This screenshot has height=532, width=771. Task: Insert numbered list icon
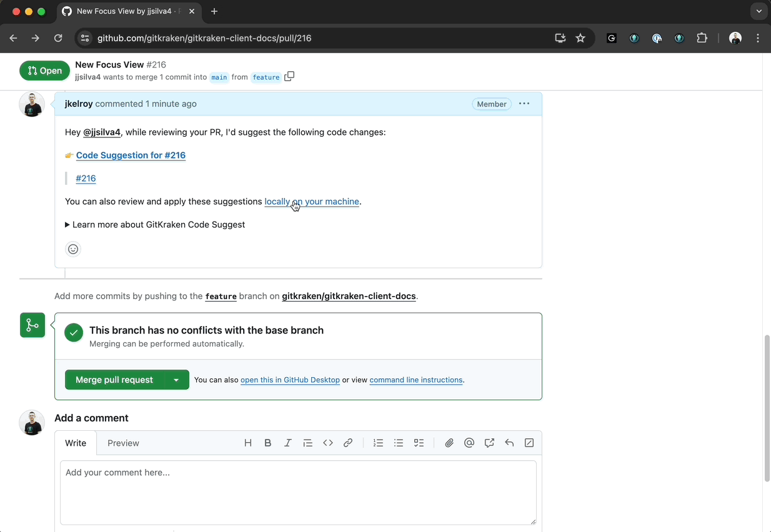click(x=378, y=443)
